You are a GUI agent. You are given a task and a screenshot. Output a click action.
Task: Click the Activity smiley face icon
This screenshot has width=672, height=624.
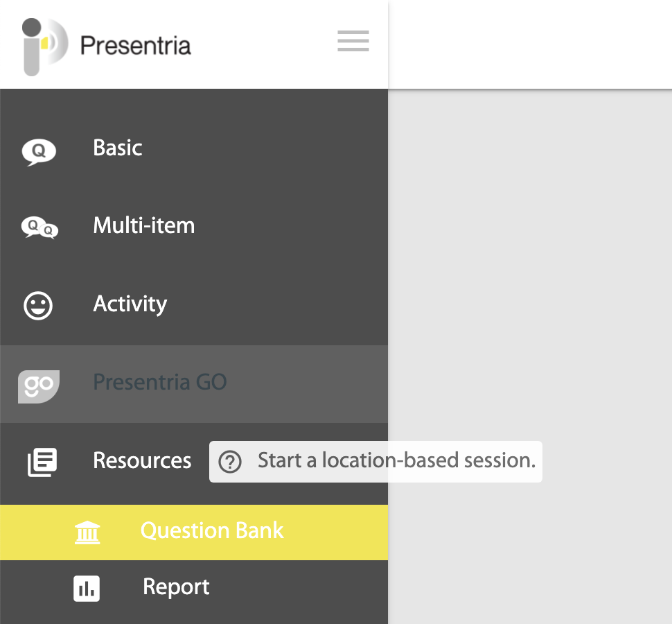click(x=38, y=306)
